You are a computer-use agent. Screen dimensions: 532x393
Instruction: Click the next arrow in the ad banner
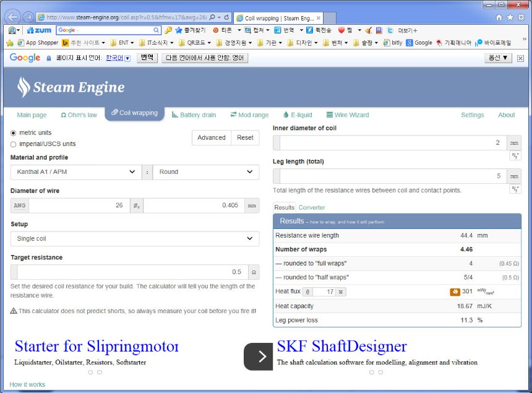[x=258, y=356]
